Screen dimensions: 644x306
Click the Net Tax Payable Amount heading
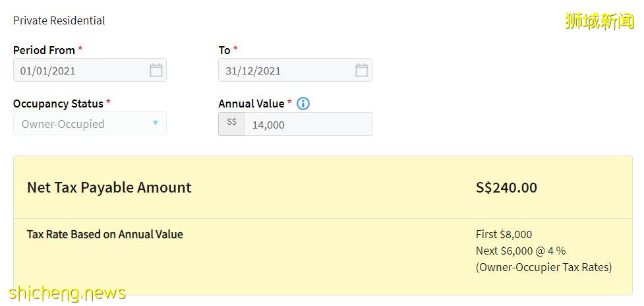109,187
